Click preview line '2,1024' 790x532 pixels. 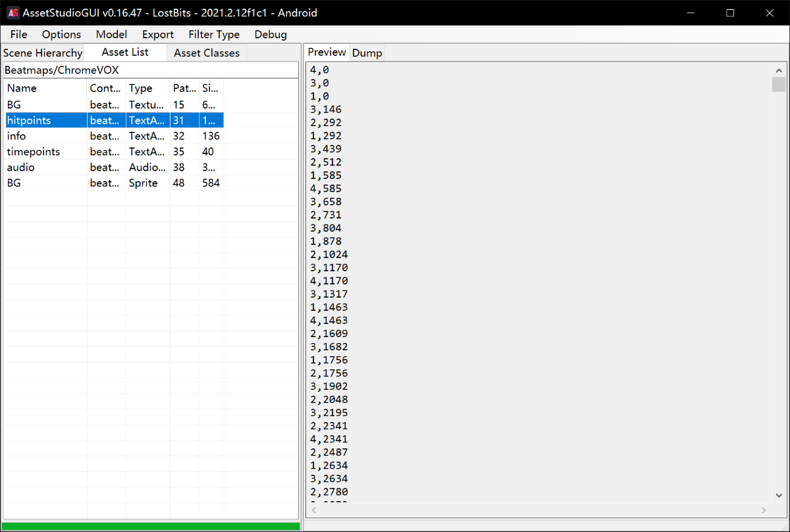[329, 254]
